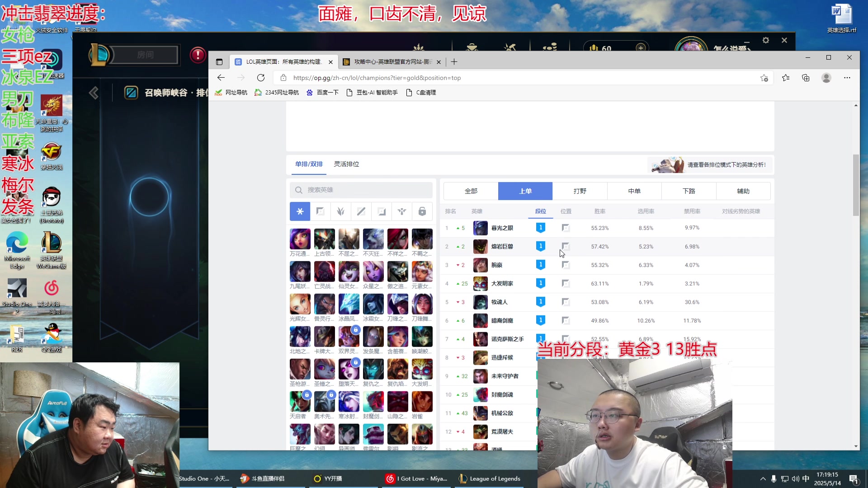Select the 上单 position tab
The width and height of the screenshot is (868, 488).
pyautogui.click(x=525, y=191)
